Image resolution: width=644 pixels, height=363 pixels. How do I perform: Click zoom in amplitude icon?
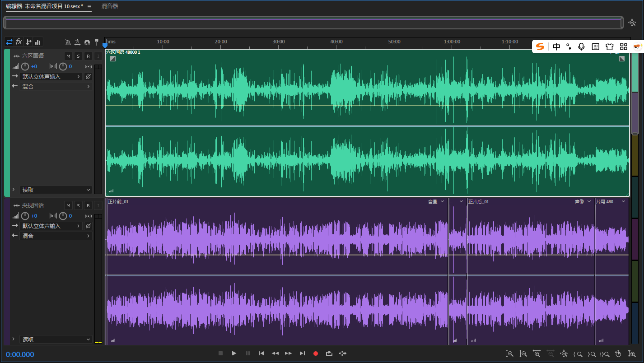coord(509,354)
